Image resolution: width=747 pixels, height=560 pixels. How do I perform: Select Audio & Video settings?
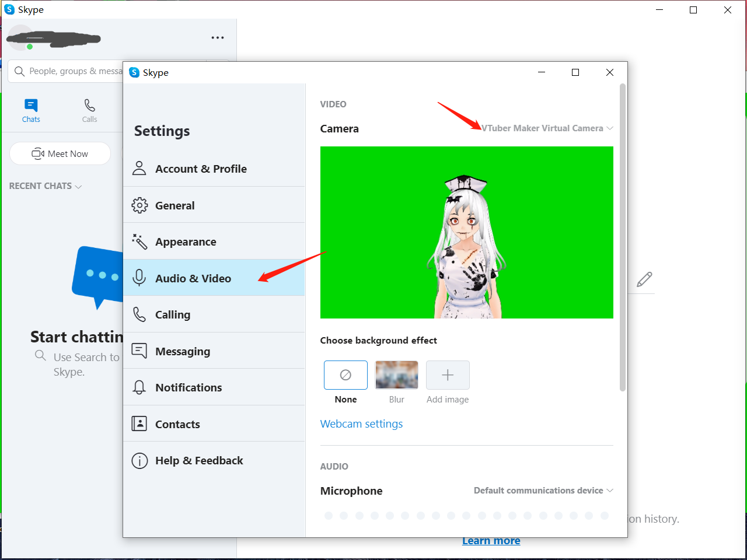pos(214,278)
